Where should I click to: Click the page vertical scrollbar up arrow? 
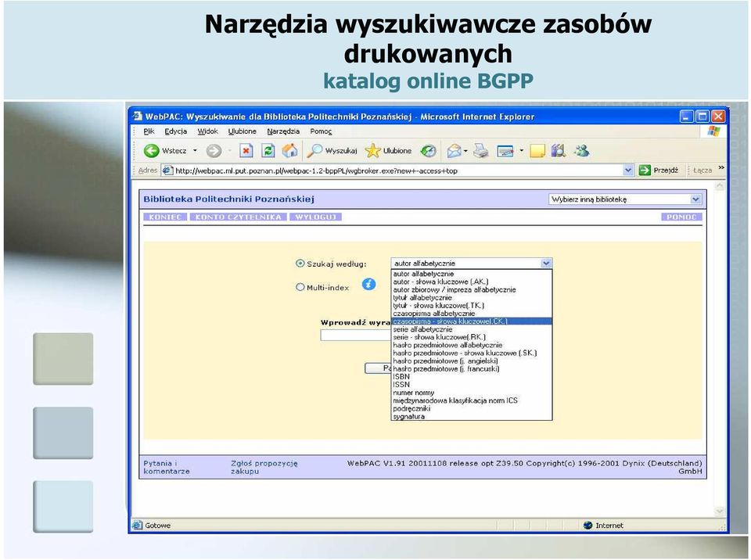click(720, 186)
